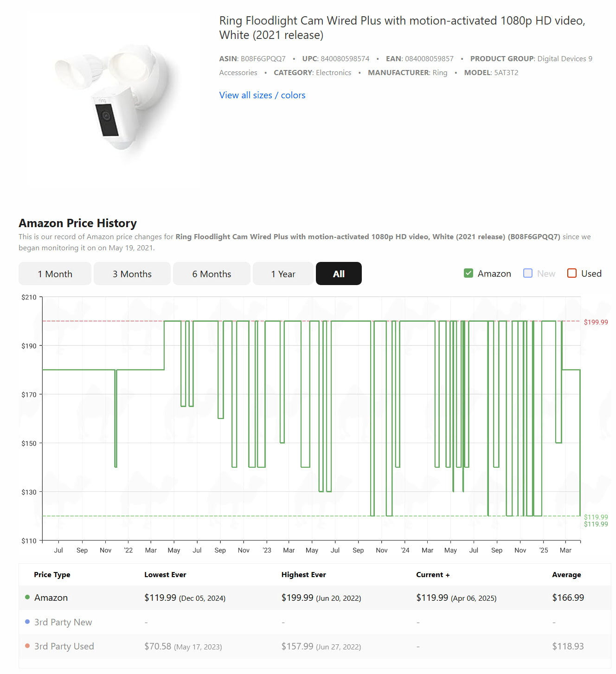Click the Amazon row label in table

51,598
